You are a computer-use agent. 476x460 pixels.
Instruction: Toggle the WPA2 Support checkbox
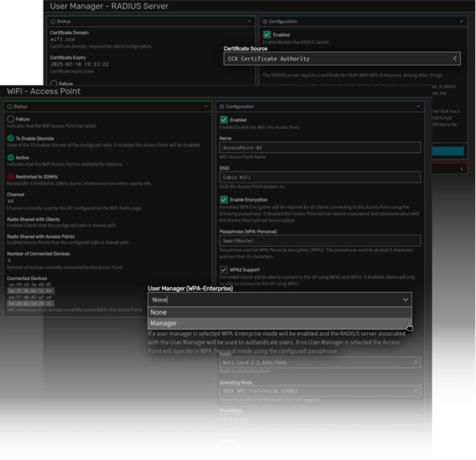pyautogui.click(x=224, y=270)
